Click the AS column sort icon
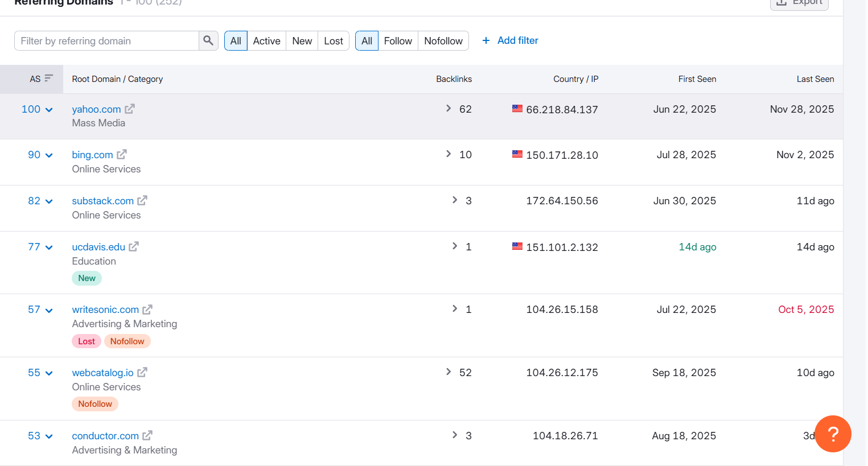The width and height of the screenshot is (868, 466). pyautogui.click(x=49, y=79)
